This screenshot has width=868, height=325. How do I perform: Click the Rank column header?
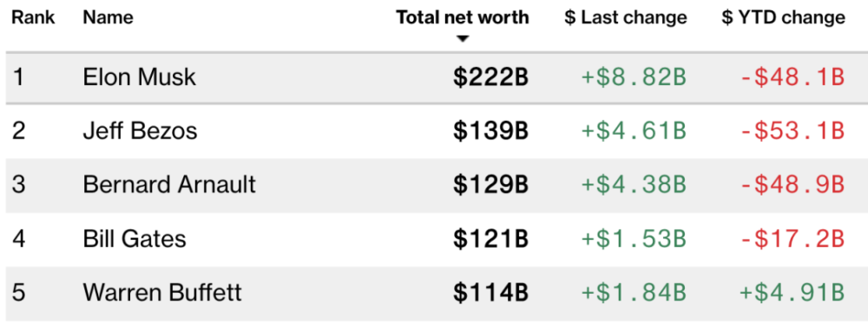pos(33,17)
